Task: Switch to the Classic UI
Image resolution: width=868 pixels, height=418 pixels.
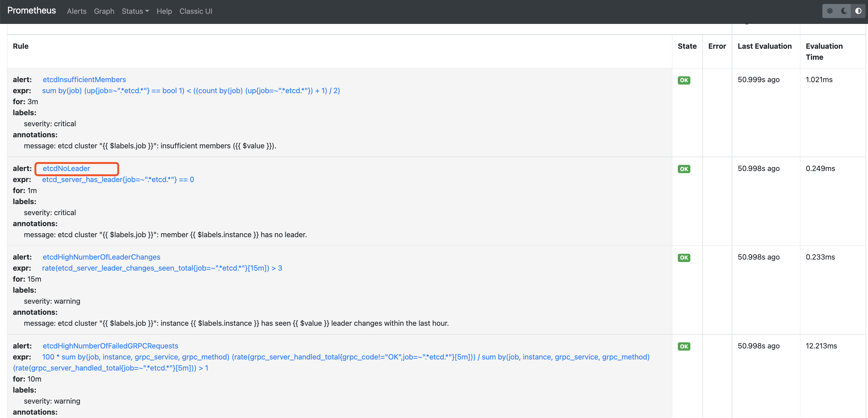Action: point(195,11)
